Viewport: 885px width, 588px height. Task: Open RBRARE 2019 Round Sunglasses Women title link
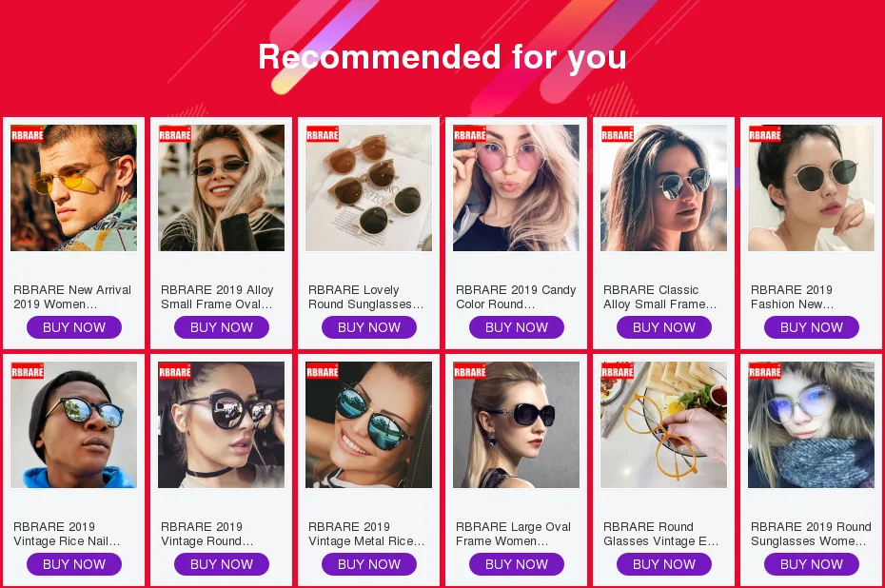[x=811, y=534]
